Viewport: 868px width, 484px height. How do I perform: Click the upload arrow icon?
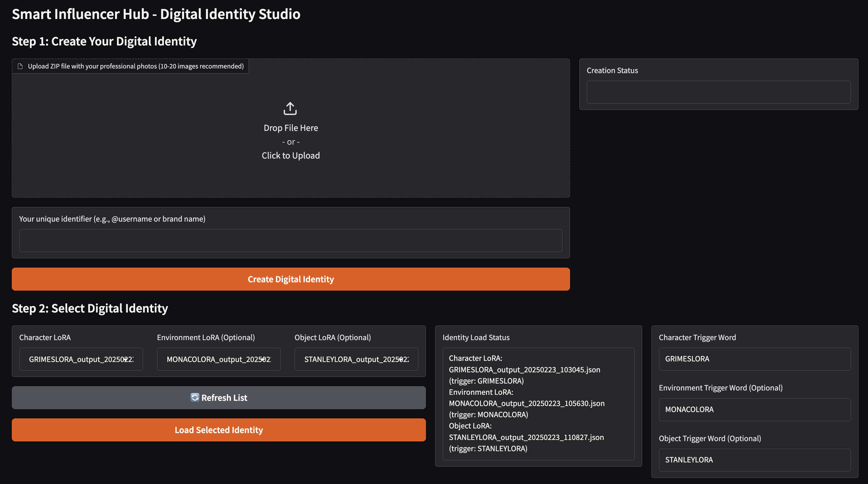click(x=290, y=108)
